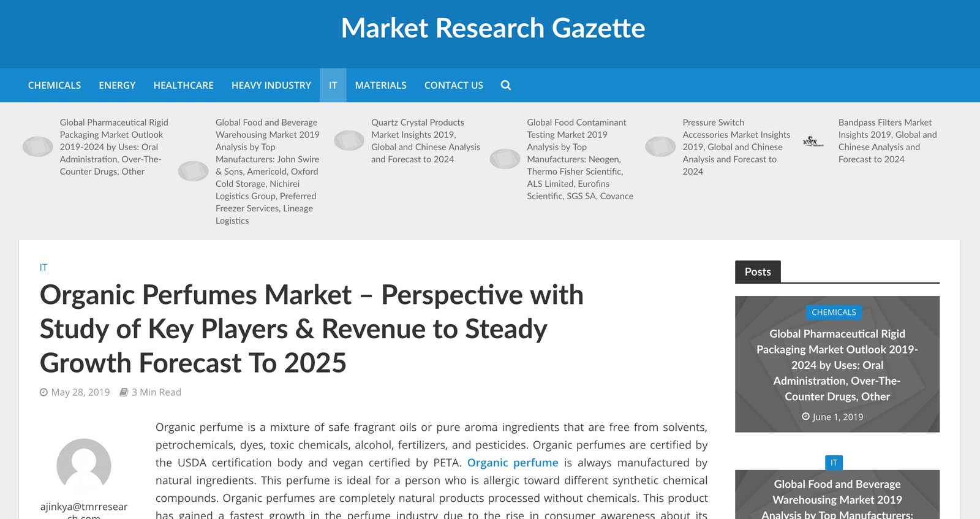Follow the Organic perfume link in article
Screen dimensions: 980x519
click(x=513, y=463)
